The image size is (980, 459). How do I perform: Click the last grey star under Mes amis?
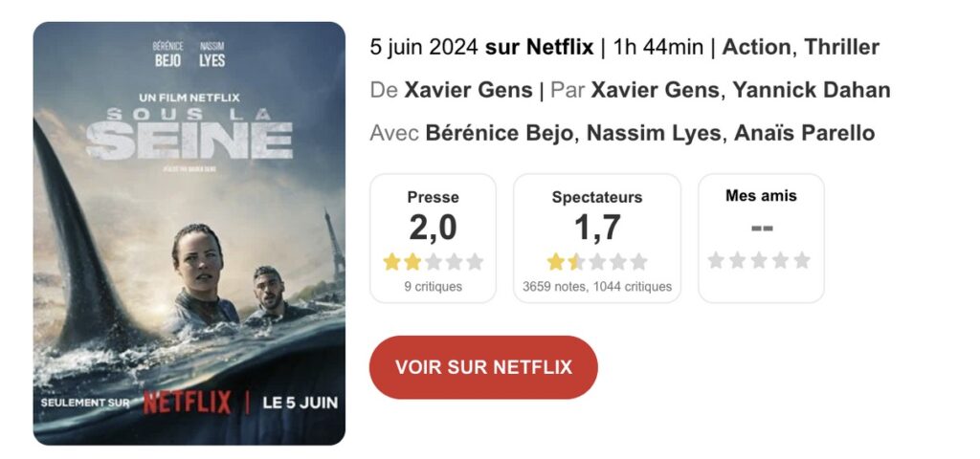tap(802, 260)
